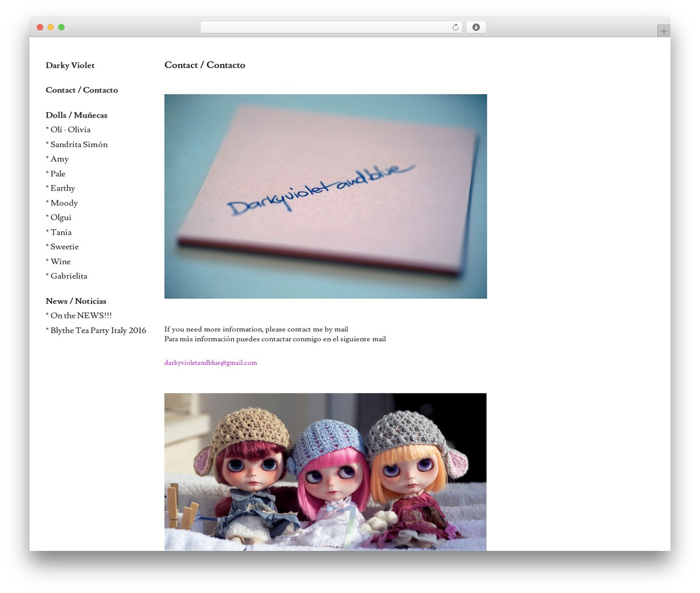The image size is (700, 593).
Task: Open the Darkyvioletandblue business card image
Action: [x=325, y=196]
